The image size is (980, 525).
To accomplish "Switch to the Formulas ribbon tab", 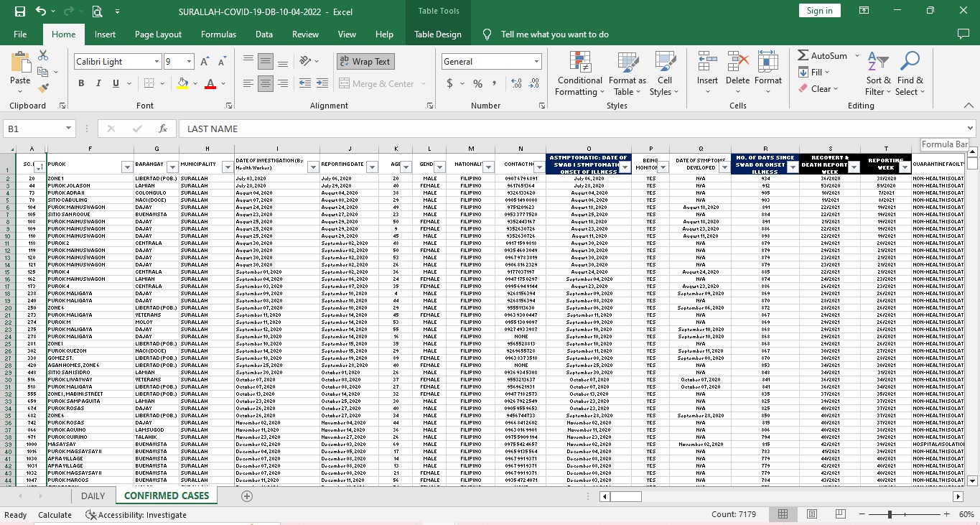I will 218,34.
